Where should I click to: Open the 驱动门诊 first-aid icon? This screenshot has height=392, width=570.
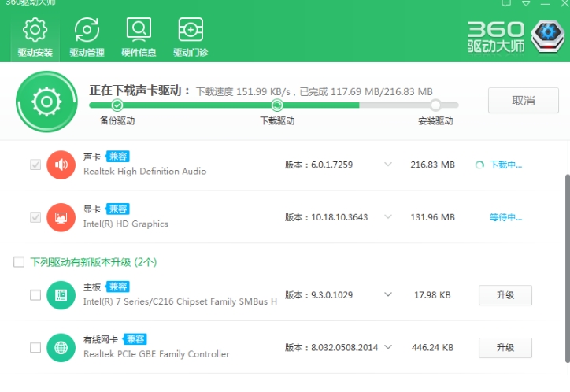(x=191, y=29)
